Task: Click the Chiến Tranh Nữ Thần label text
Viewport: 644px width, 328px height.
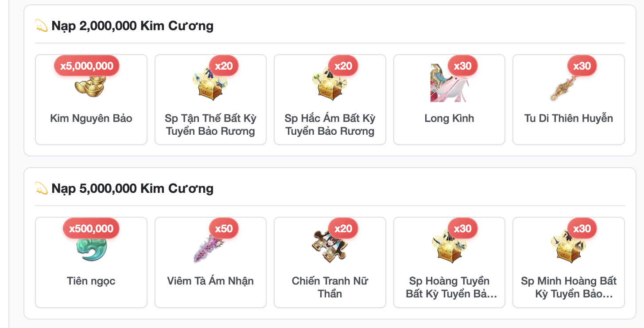Action: 330,287
